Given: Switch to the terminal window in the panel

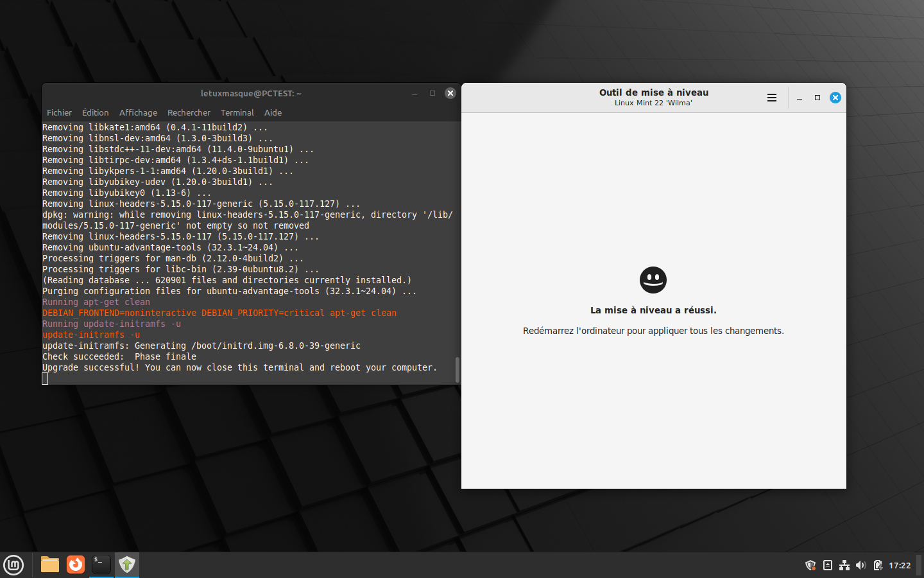Looking at the screenshot, I should coord(101,565).
